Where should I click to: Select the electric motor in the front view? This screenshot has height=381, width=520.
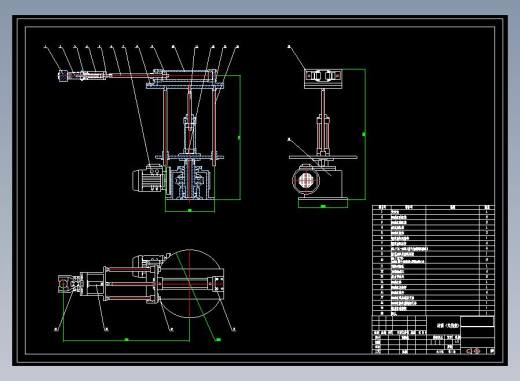[148, 179]
